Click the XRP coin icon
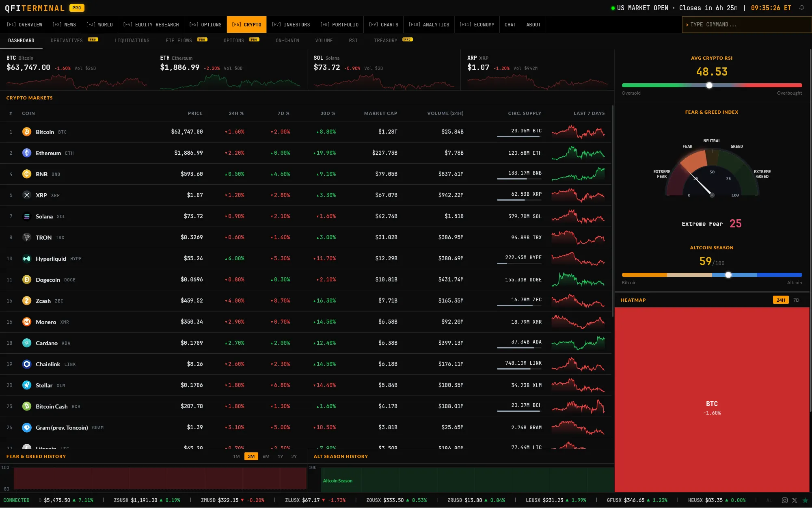 coord(27,195)
